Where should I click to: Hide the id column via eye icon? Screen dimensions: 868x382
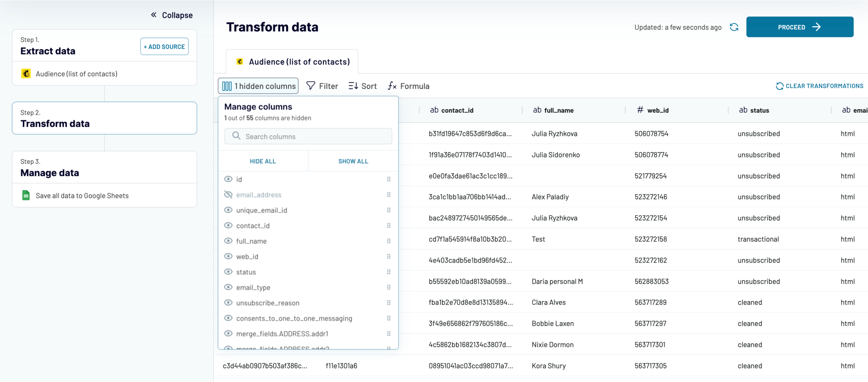click(x=228, y=179)
